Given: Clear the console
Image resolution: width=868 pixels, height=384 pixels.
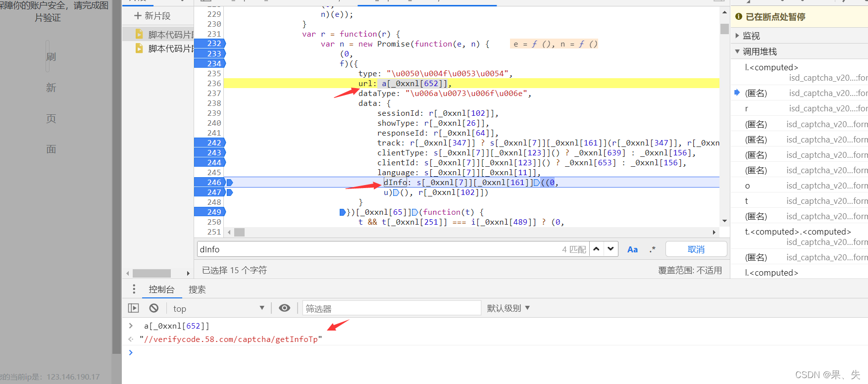Looking at the screenshot, I should click(154, 308).
